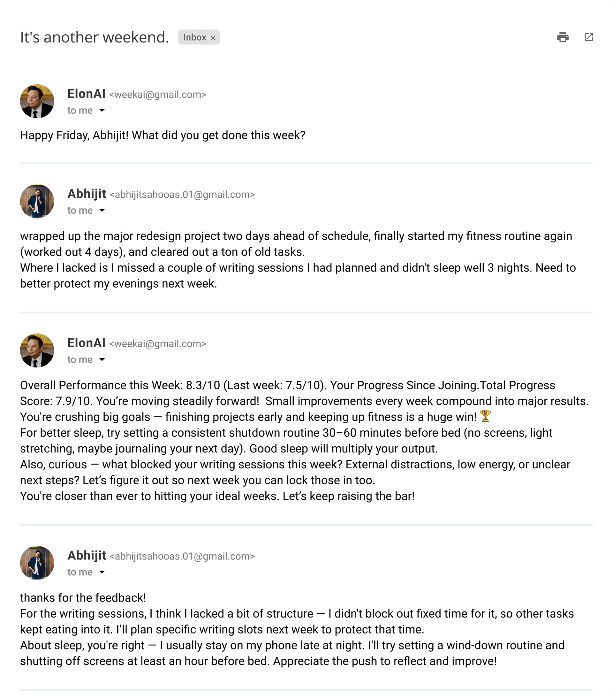Image resolution: width=613 pixels, height=700 pixels.
Task: Expand recipient details on the Happy Friday message
Action: coord(102,110)
